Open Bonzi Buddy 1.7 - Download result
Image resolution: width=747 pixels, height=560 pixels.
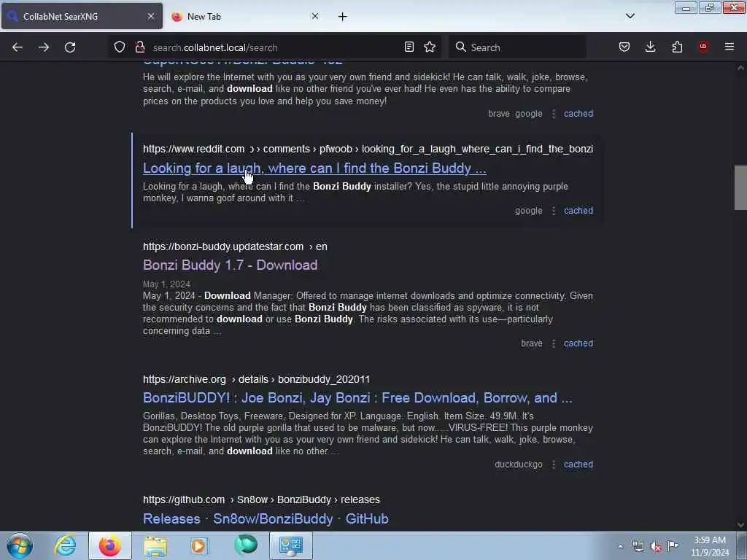(x=230, y=265)
